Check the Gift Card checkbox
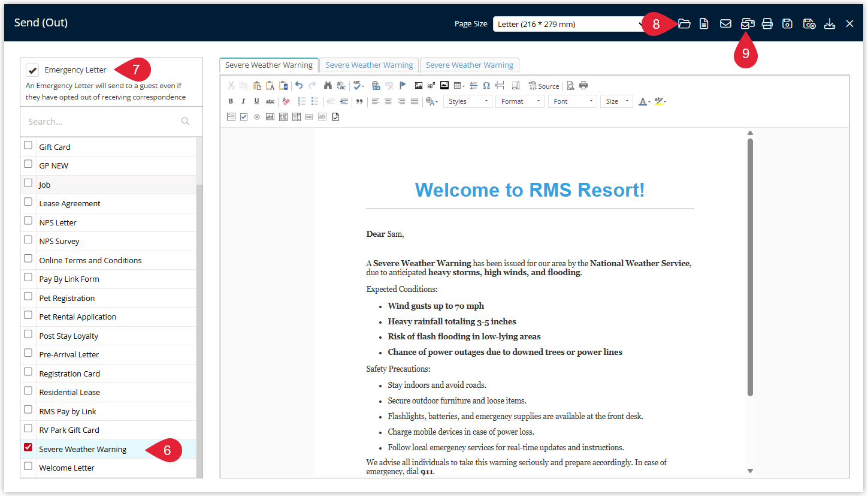Screen dimensions: 868x497 click(28, 146)
